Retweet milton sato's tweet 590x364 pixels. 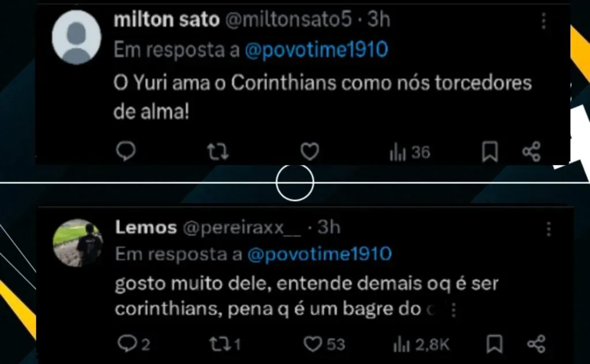point(218,151)
